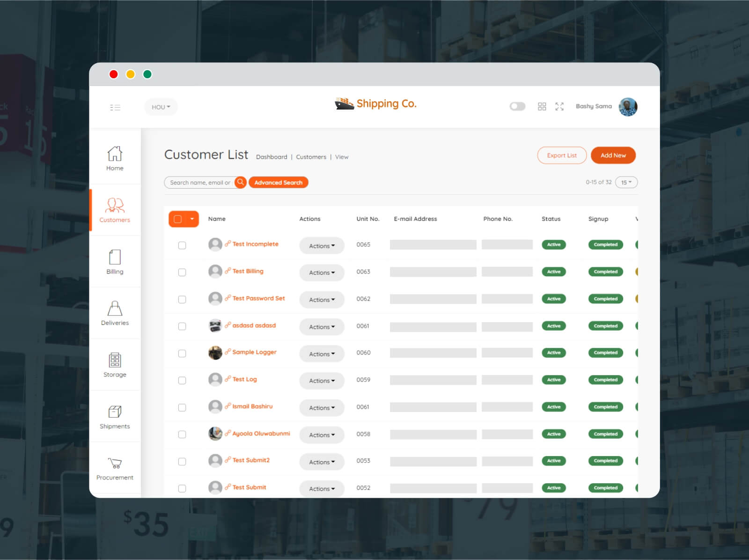Open Actions dropdown for Test Incomplete

[322, 246]
